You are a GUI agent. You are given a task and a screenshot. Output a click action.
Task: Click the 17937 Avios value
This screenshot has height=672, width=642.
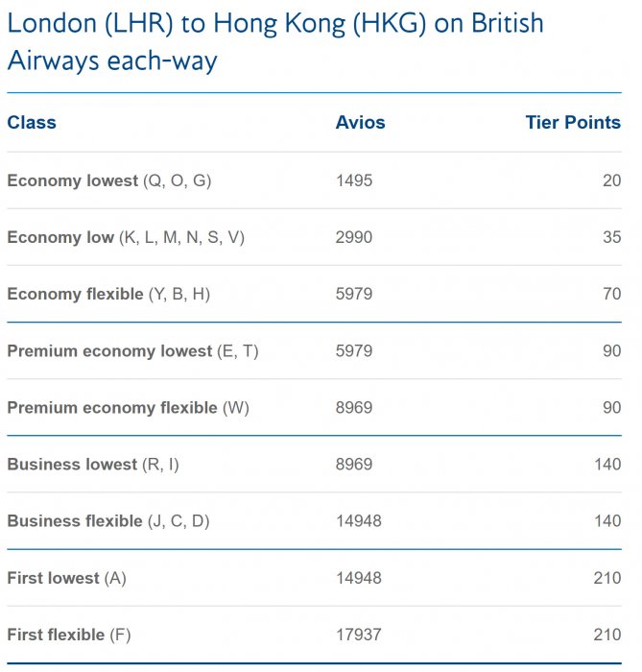(358, 635)
